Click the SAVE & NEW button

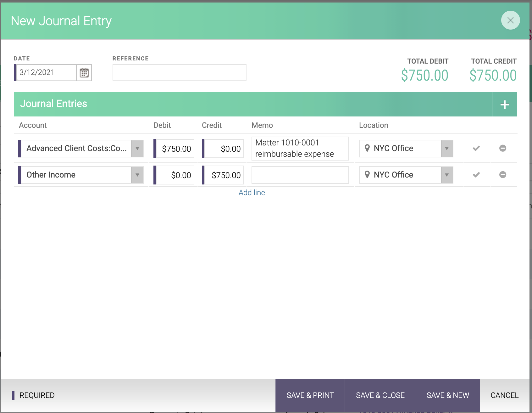[x=448, y=395]
